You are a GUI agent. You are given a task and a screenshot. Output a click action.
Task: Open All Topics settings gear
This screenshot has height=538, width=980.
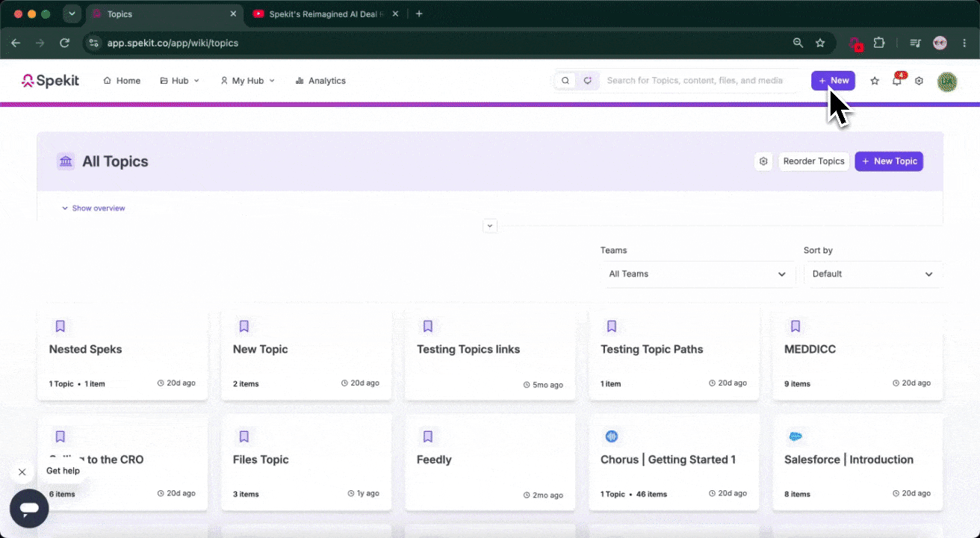(763, 161)
